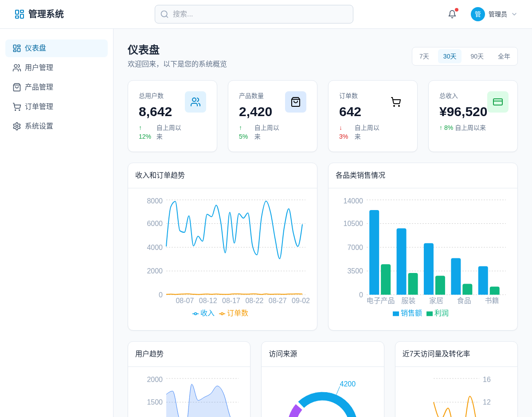Switch to the 90天 time range
532x417 pixels.
477,56
